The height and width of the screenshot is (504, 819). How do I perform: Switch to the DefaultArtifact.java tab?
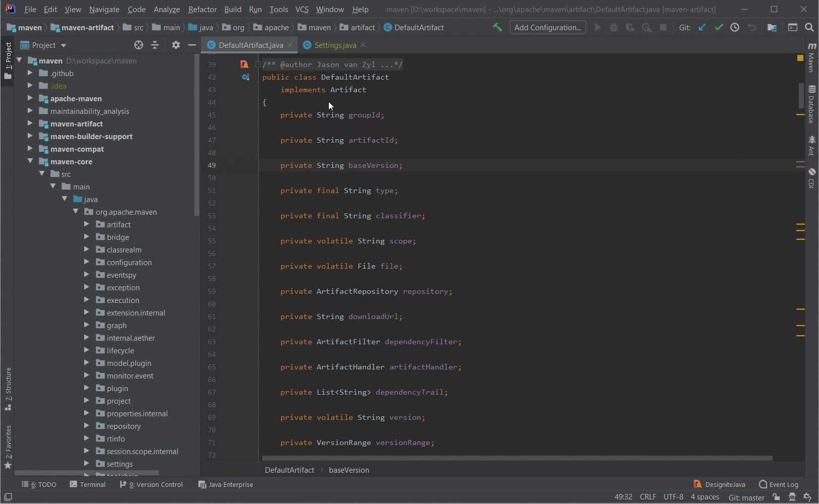251,45
